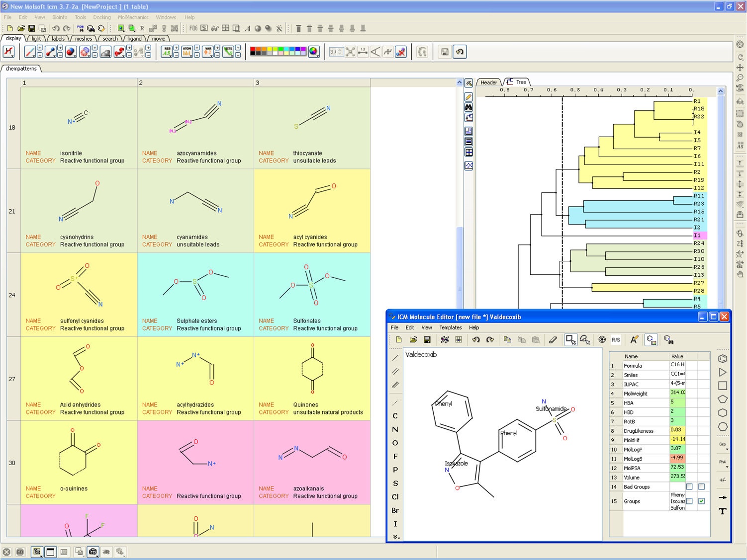The height and width of the screenshot is (560, 747).
Task: Open the Grp groups dropdown
Action: click(723, 445)
